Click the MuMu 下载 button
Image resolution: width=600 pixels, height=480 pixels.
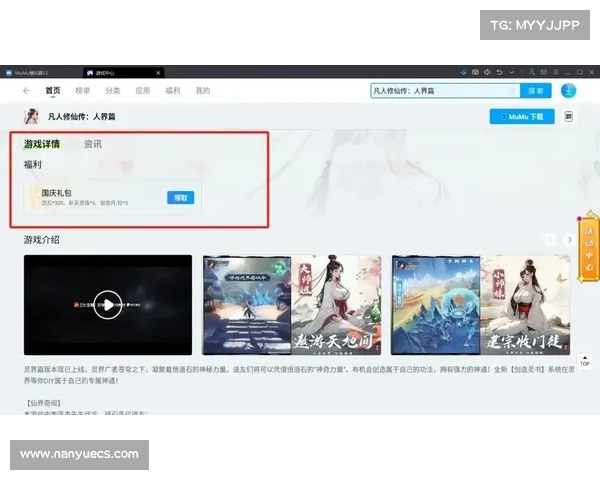[522, 116]
